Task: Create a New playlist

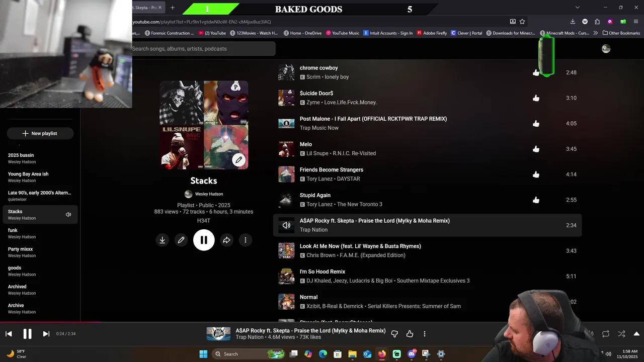Action: [40, 133]
